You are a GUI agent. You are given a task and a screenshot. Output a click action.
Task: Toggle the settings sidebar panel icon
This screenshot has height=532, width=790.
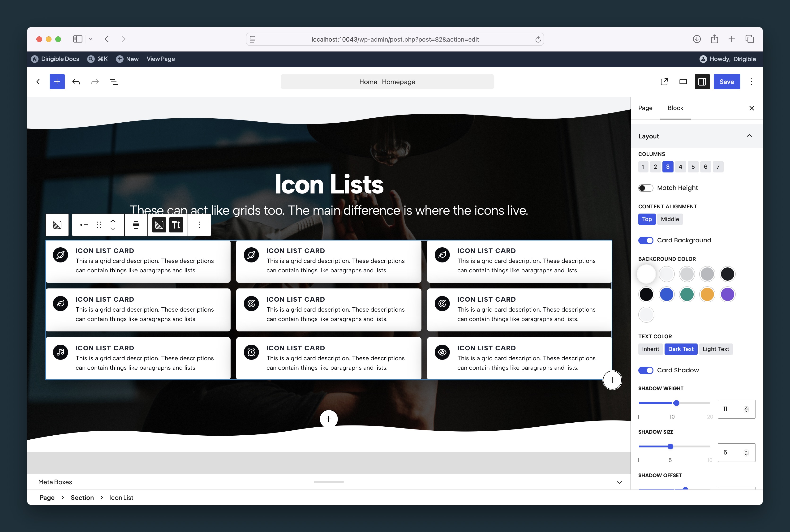[702, 82]
